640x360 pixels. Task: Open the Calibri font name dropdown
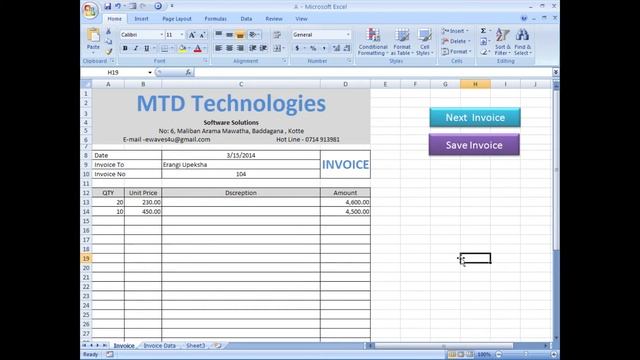coord(161,35)
